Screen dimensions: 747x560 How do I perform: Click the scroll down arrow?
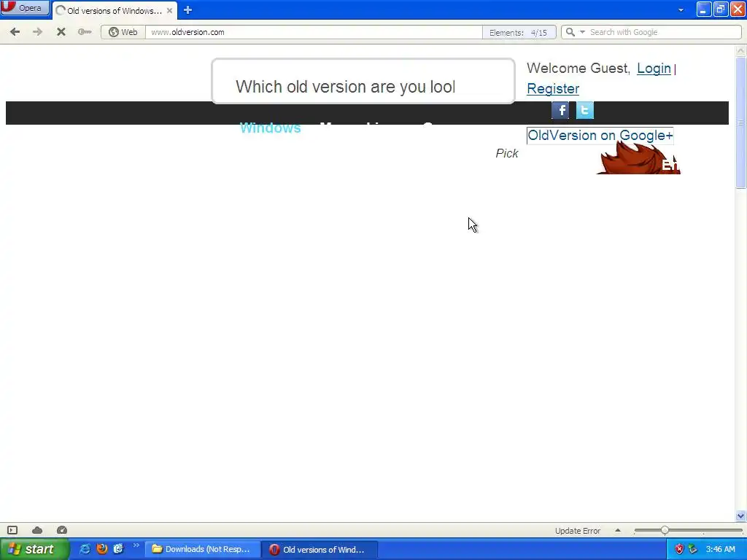[740, 516]
